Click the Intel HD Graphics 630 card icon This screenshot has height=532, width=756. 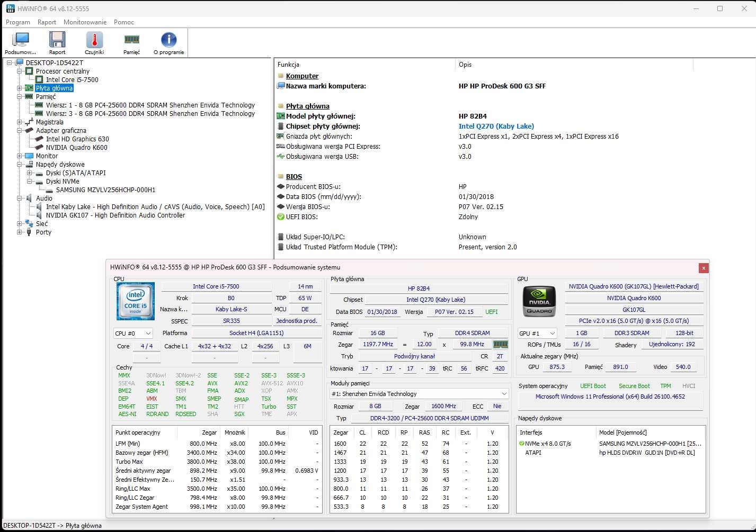coord(39,139)
